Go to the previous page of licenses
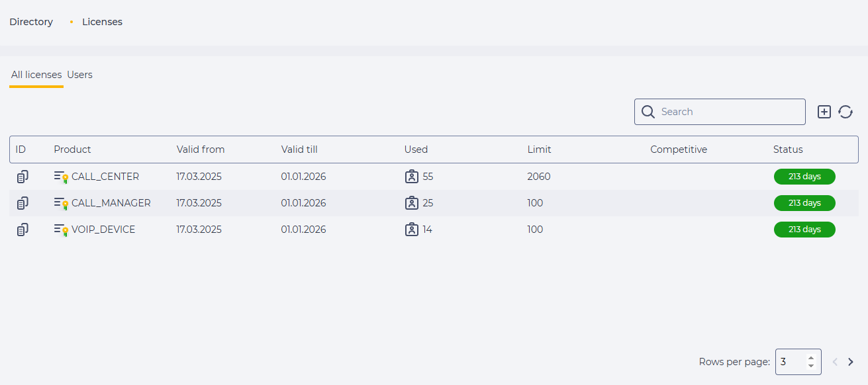This screenshot has height=385, width=868. [x=835, y=362]
